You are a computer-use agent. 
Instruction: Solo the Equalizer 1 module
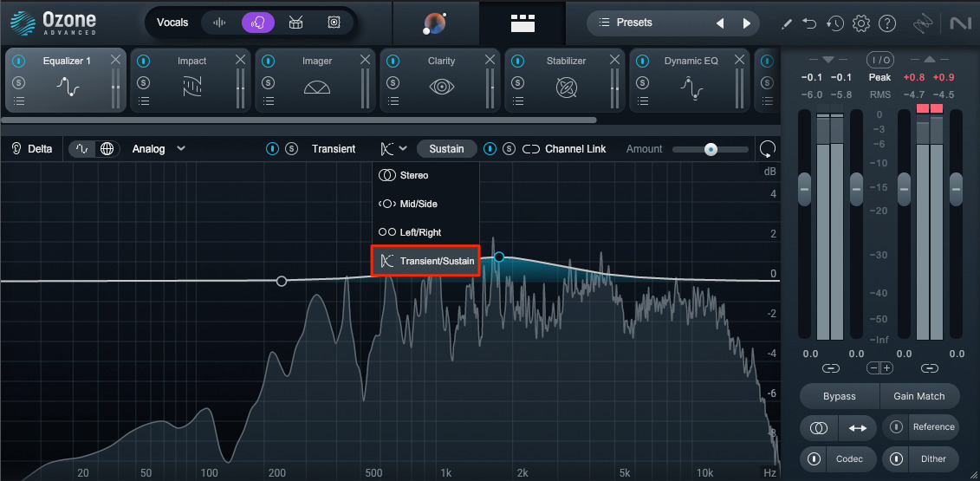19,82
